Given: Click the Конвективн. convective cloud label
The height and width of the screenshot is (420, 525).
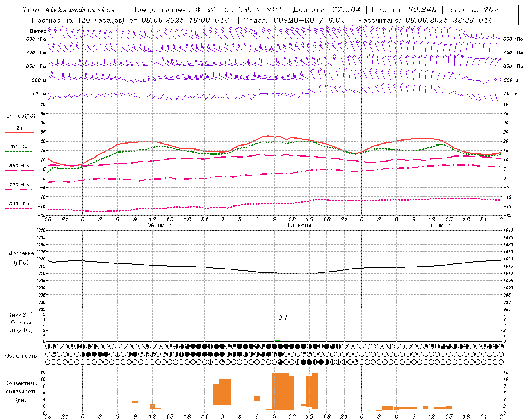Looking at the screenshot, I should [21, 383].
